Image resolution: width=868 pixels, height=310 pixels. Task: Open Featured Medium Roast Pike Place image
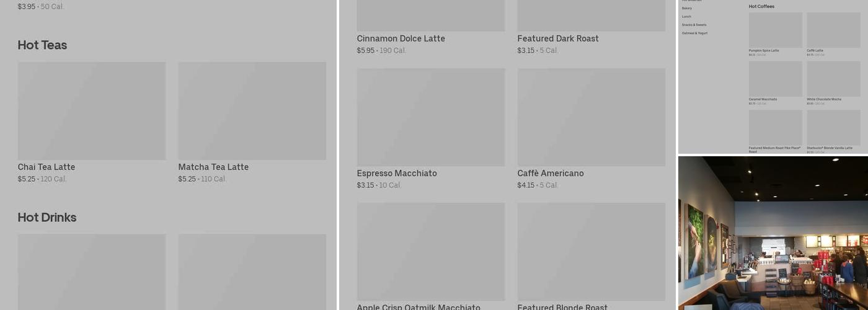[x=775, y=128]
